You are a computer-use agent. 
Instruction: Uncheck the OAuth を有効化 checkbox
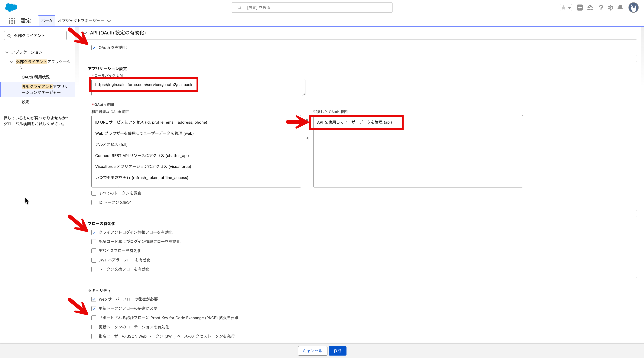(x=94, y=48)
